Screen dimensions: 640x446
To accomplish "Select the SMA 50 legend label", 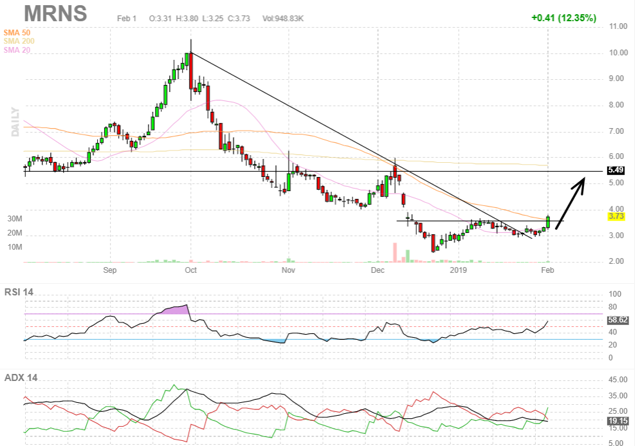I will click(x=17, y=32).
